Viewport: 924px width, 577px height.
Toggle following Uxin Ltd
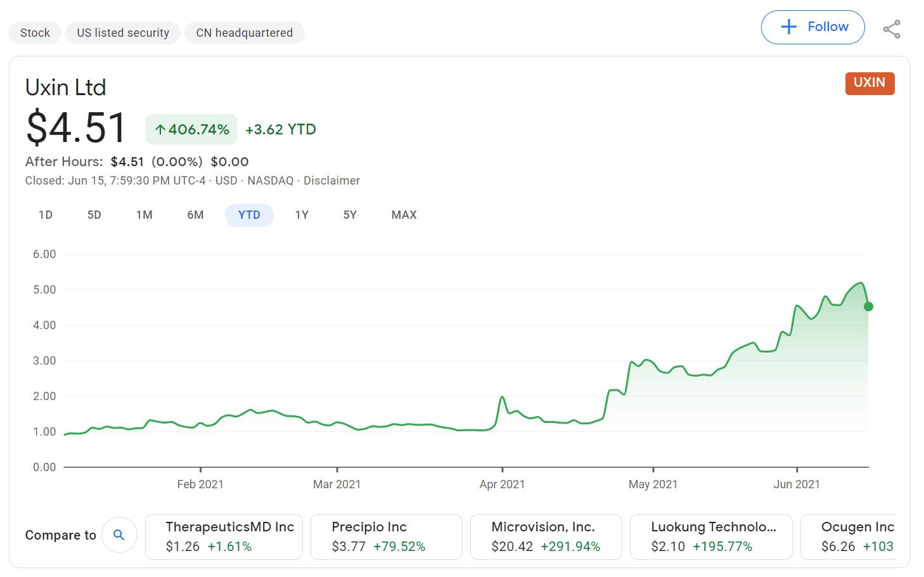click(x=812, y=27)
